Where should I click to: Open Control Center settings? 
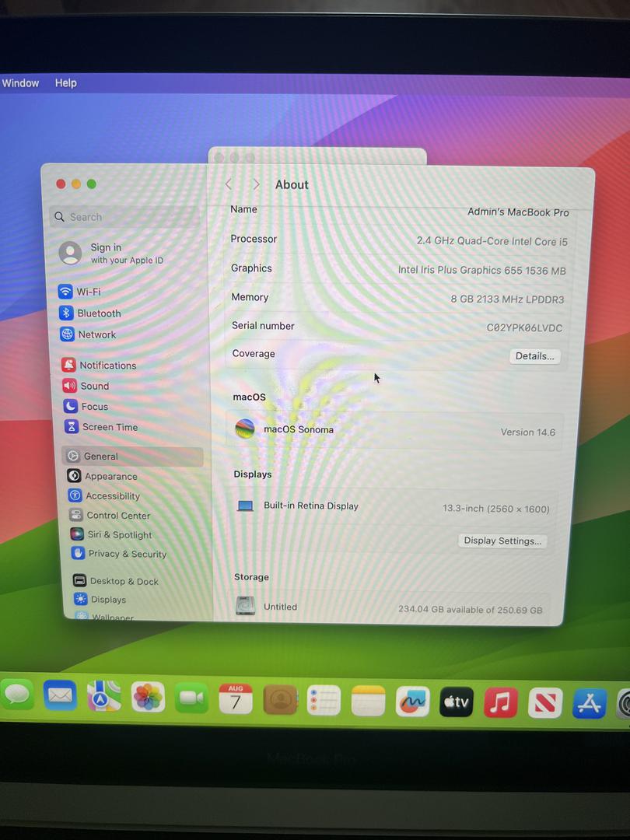pos(118,516)
